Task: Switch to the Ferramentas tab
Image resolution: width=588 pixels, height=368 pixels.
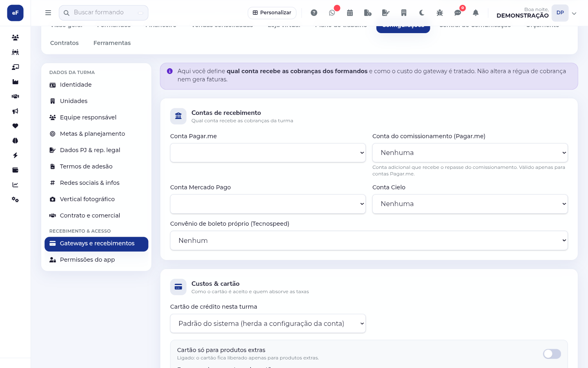Action: click(x=112, y=43)
